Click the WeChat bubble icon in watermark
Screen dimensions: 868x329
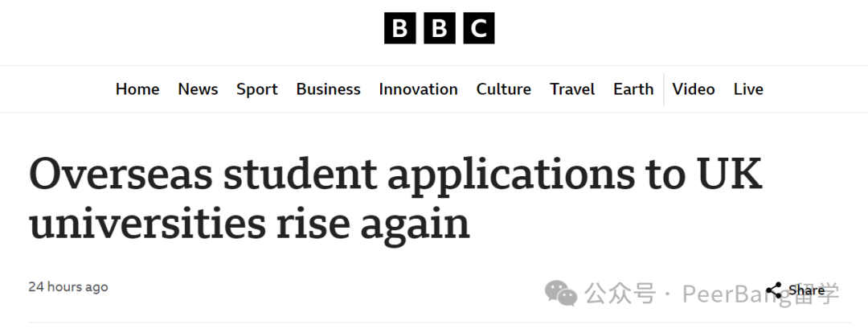point(561,293)
